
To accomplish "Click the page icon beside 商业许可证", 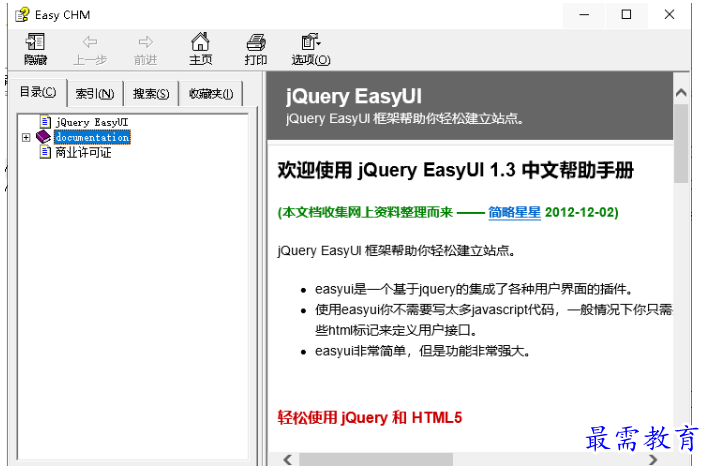I will tap(45, 152).
